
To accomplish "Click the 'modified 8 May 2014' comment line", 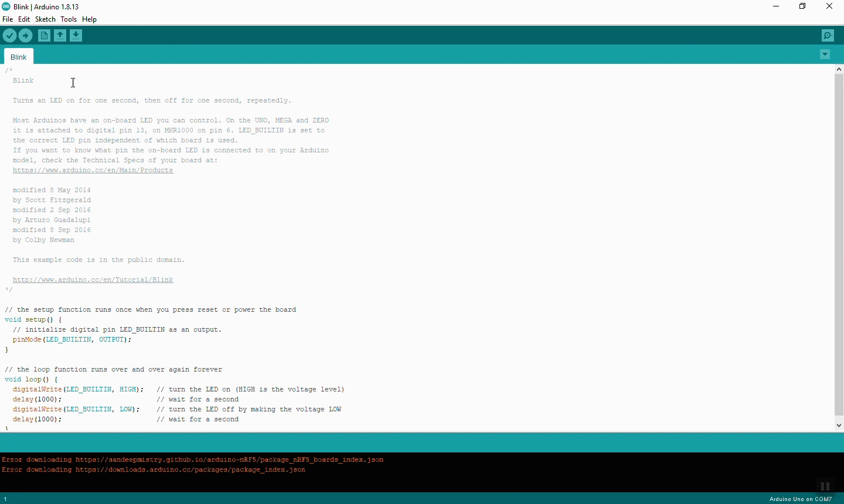I will (52, 190).
